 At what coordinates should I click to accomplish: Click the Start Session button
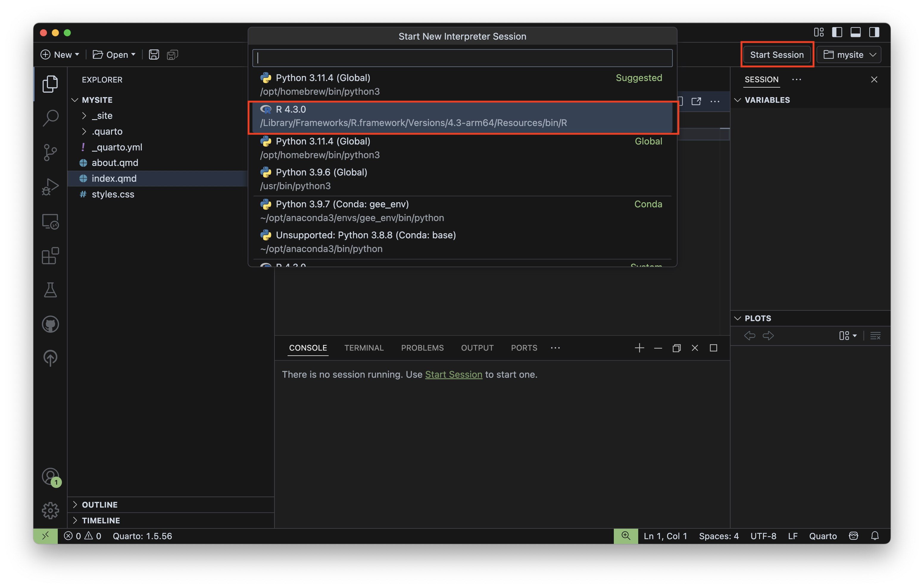pos(777,55)
